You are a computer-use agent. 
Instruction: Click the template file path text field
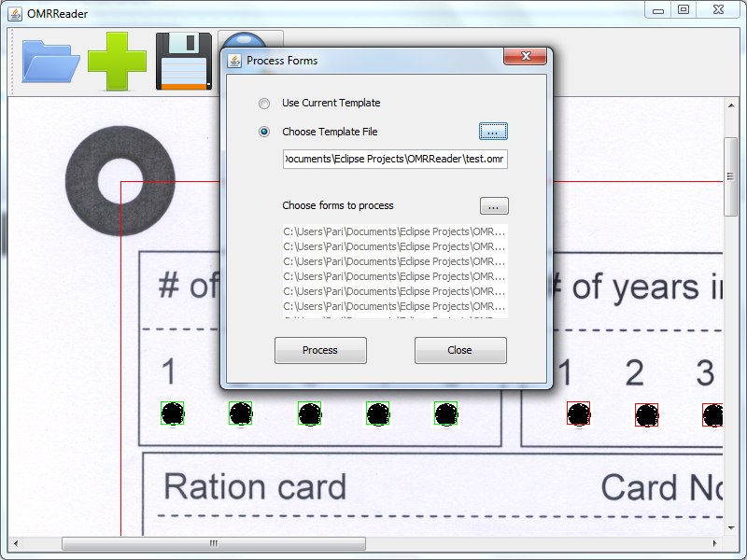[395, 159]
